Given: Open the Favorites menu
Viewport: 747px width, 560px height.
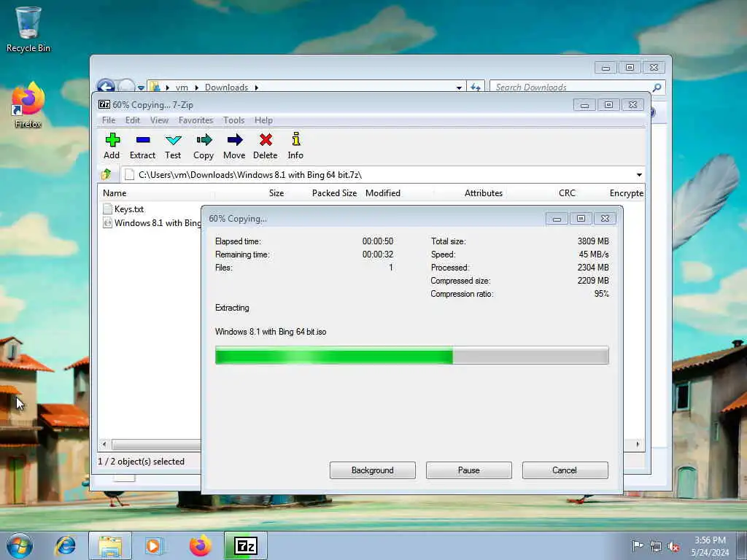Looking at the screenshot, I should [x=196, y=120].
